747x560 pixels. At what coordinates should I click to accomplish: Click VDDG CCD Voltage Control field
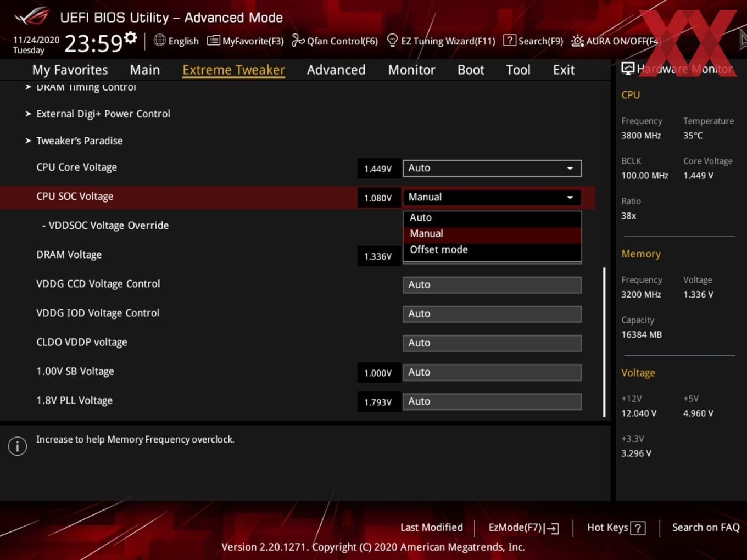pos(492,284)
